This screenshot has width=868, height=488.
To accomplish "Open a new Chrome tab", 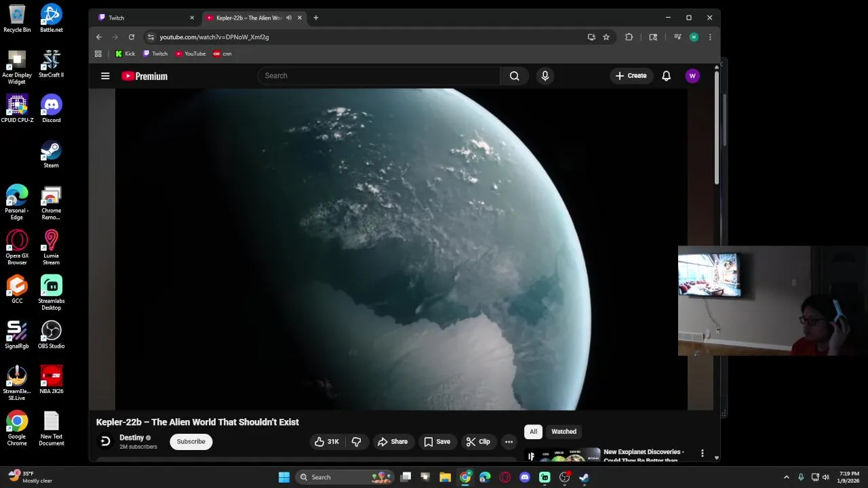I will pos(315,18).
